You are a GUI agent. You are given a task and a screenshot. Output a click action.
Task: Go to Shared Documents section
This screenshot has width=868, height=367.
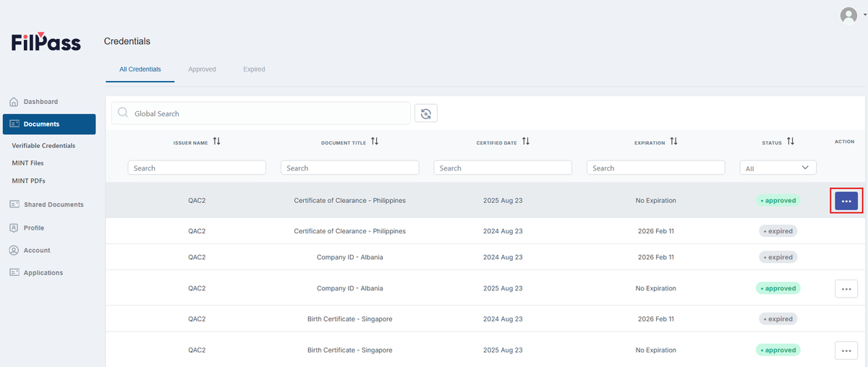(48, 204)
